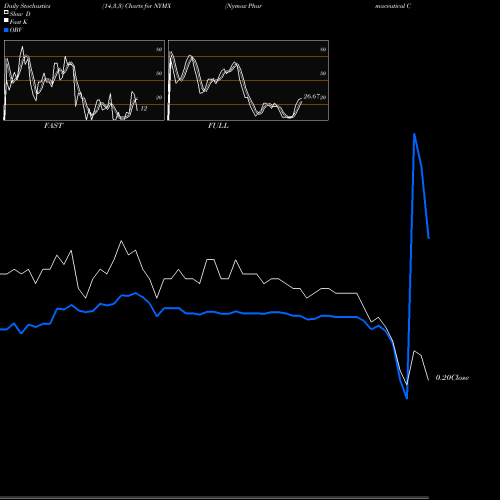Click the '0.20Close' price label

(x=452, y=378)
